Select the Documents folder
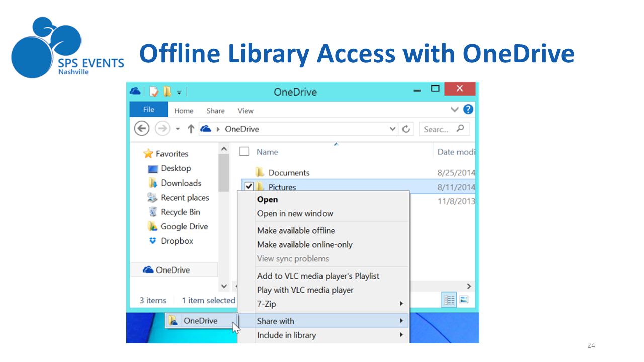Screen dimensions: 644x362 (289, 172)
